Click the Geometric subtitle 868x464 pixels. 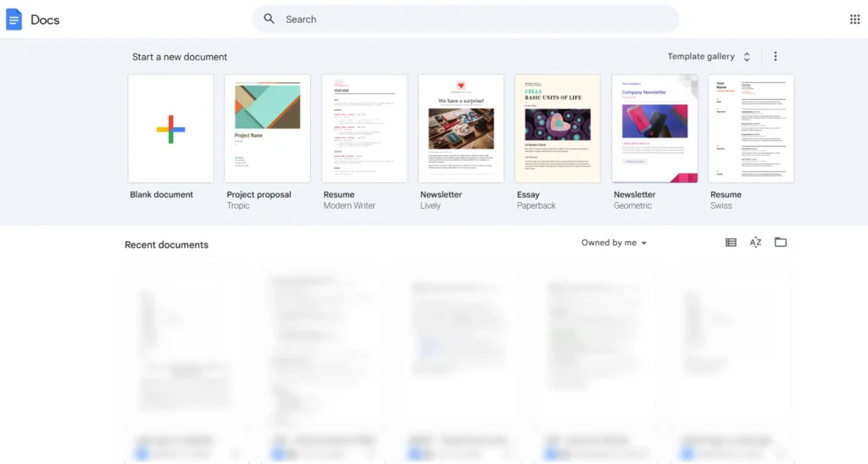point(632,205)
